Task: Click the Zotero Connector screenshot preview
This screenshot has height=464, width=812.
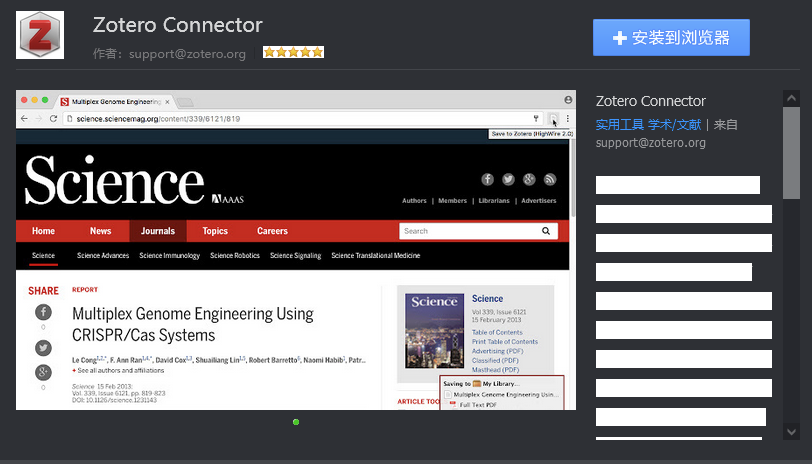Action: click(296, 250)
